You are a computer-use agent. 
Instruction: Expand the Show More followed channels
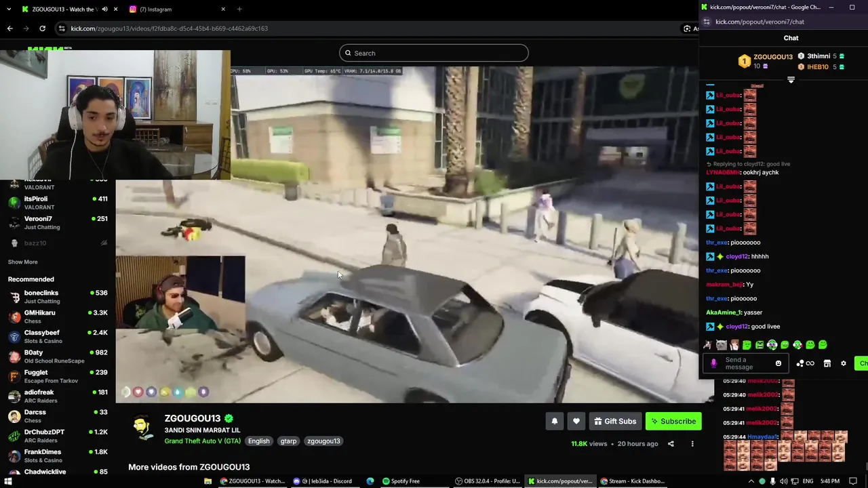[22, 262]
